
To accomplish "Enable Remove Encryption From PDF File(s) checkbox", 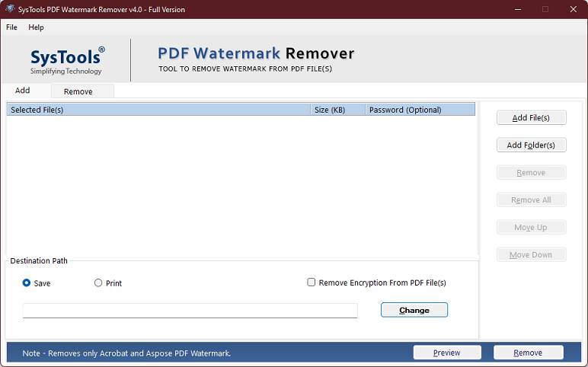I will click(x=312, y=282).
